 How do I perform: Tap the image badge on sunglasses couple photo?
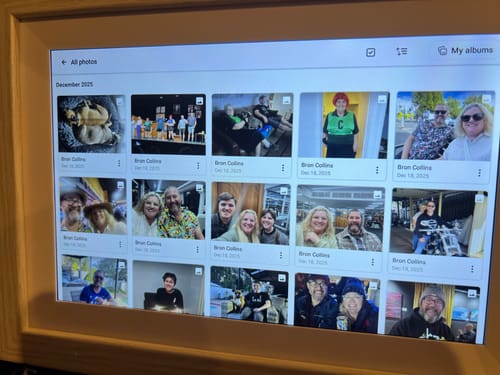(487, 99)
